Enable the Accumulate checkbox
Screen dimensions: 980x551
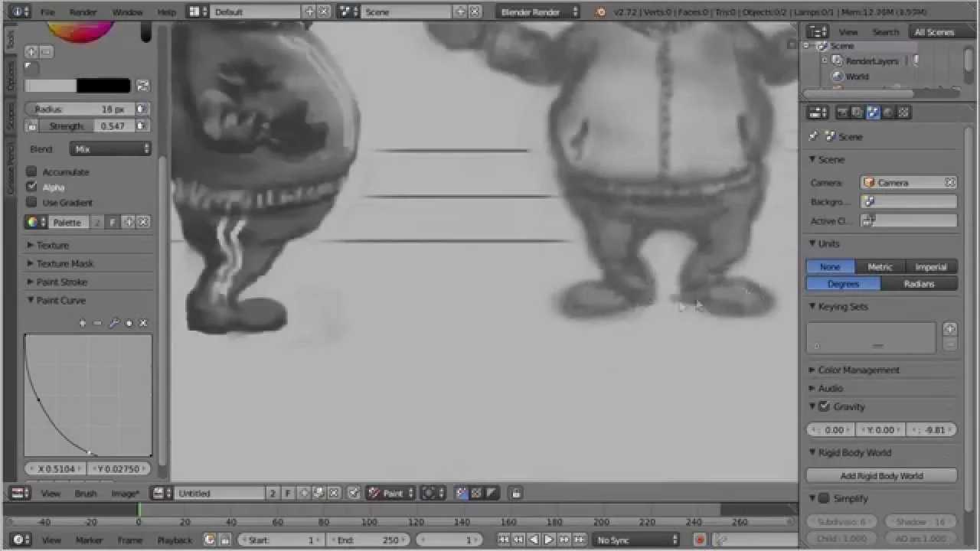click(x=31, y=171)
